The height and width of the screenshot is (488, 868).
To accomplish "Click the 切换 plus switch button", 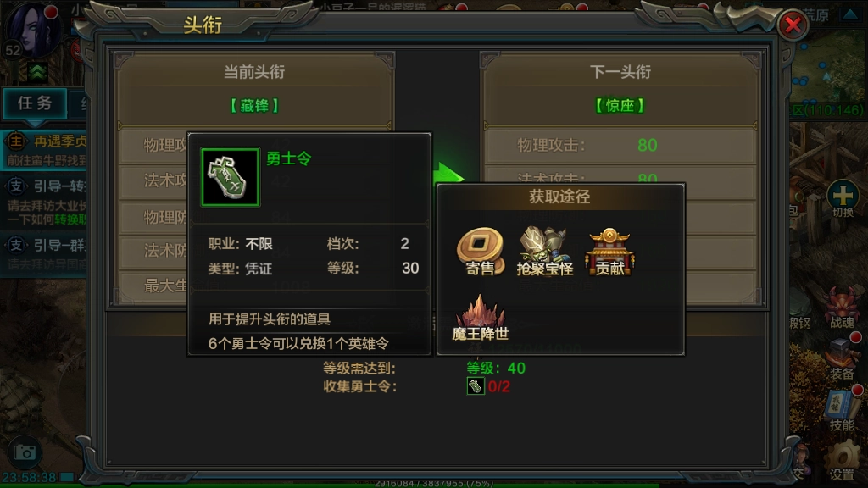I will pos(843,198).
